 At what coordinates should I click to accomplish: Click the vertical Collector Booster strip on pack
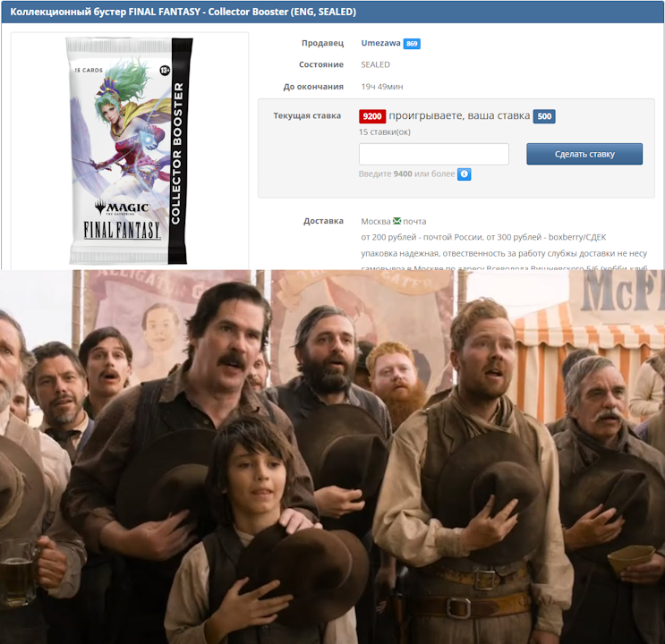pyautogui.click(x=177, y=152)
